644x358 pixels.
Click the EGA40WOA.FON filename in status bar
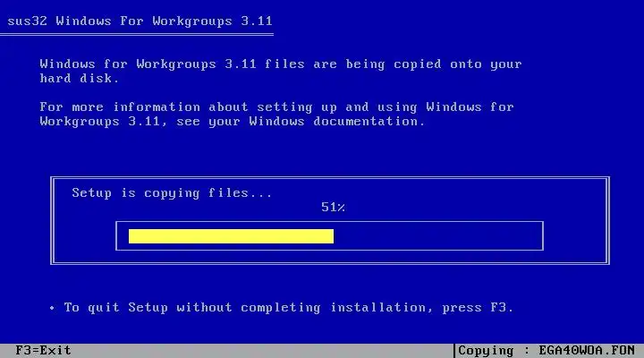tap(587, 351)
